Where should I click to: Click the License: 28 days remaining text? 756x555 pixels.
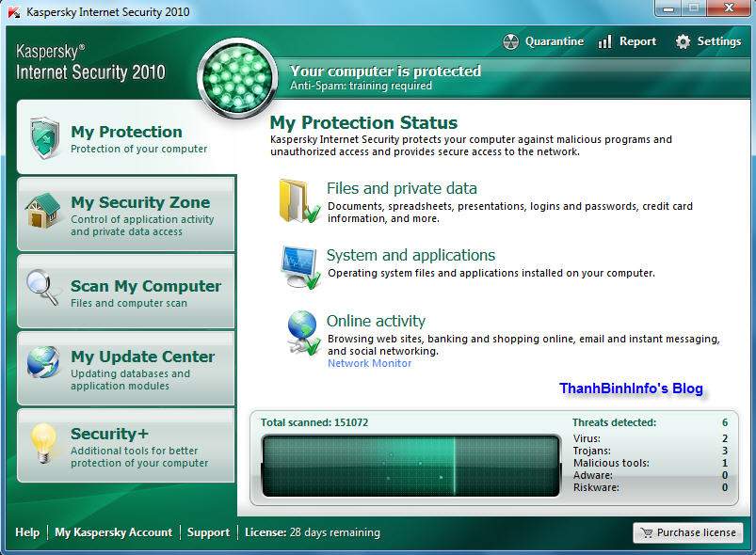(x=313, y=532)
